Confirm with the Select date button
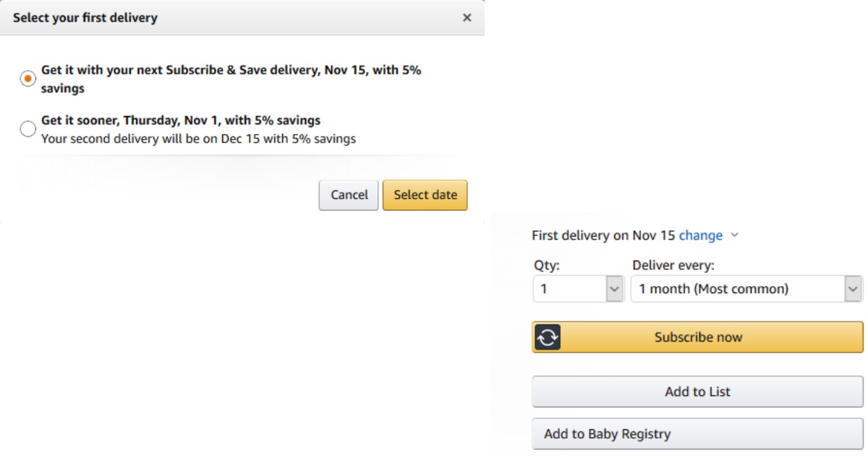The height and width of the screenshot is (456, 868). coord(425,195)
